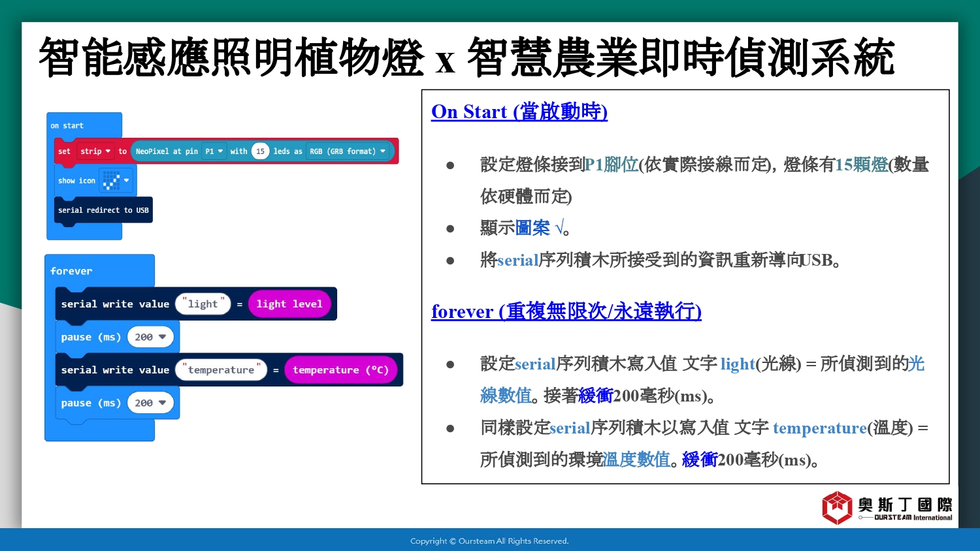Open the RGB (GRB format) dropdown
Image resolution: width=980 pixels, height=551 pixels.
(x=348, y=151)
